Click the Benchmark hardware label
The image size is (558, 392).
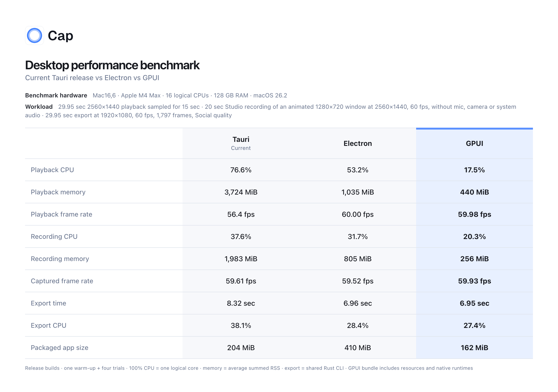pyautogui.click(x=56, y=95)
